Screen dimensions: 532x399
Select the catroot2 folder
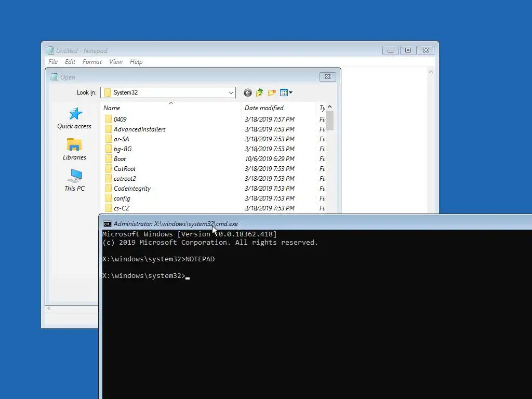(125, 179)
